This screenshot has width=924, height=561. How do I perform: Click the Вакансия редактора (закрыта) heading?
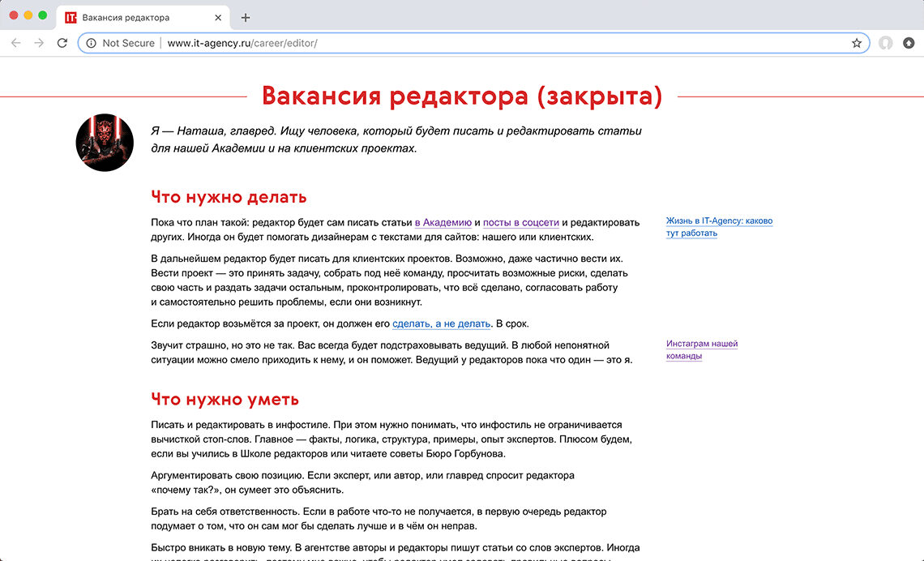pos(462,96)
